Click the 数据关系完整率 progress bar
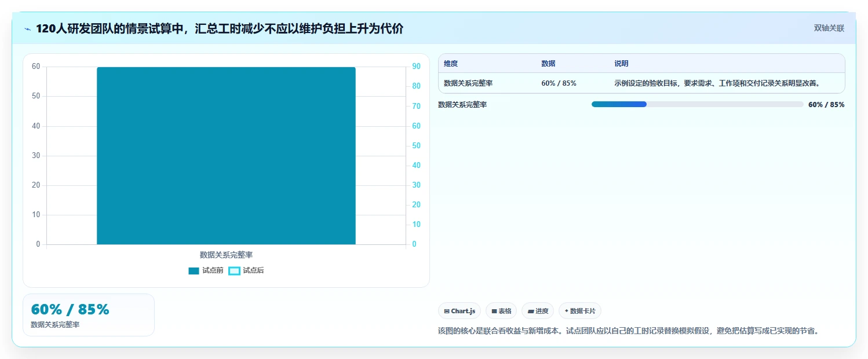The width and height of the screenshot is (868, 359). [x=697, y=104]
